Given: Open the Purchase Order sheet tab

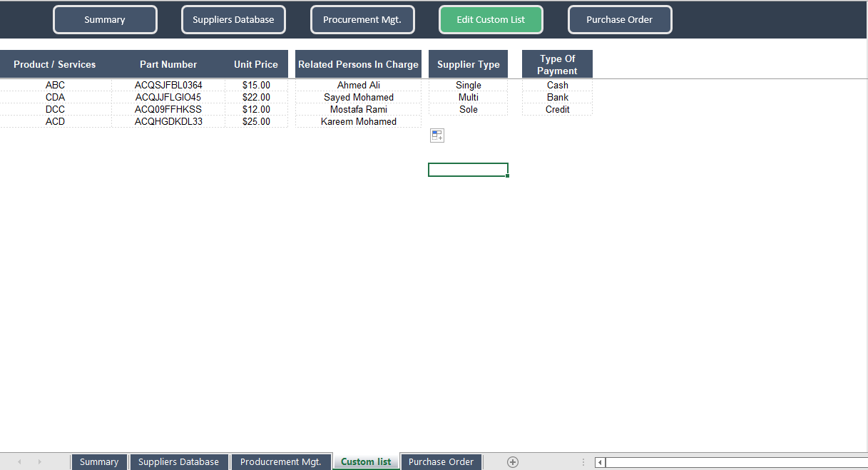Looking at the screenshot, I should [441, 461].
